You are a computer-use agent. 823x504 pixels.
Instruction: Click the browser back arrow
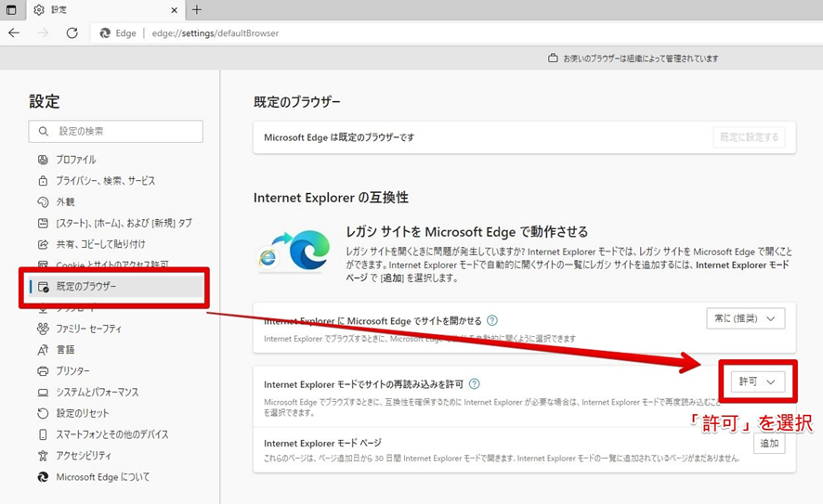pyautogui.click(x=14, y=33)
